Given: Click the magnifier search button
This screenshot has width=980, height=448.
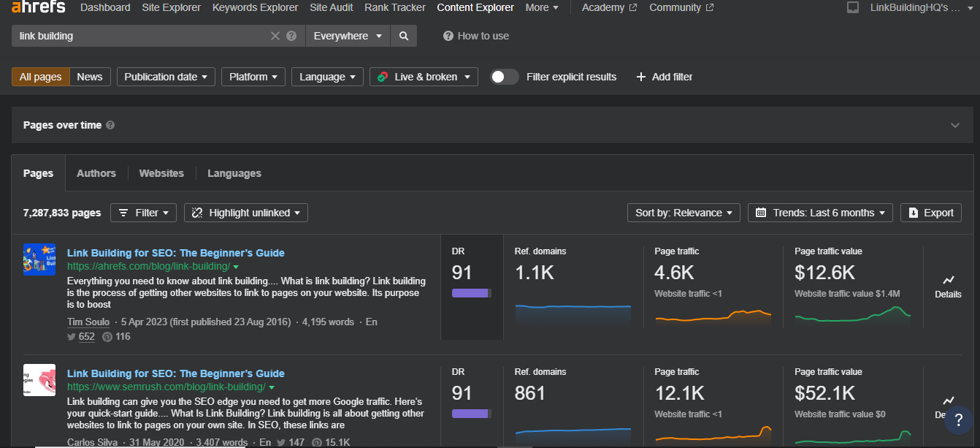Looking at the screenshot, I should (404, 36).
